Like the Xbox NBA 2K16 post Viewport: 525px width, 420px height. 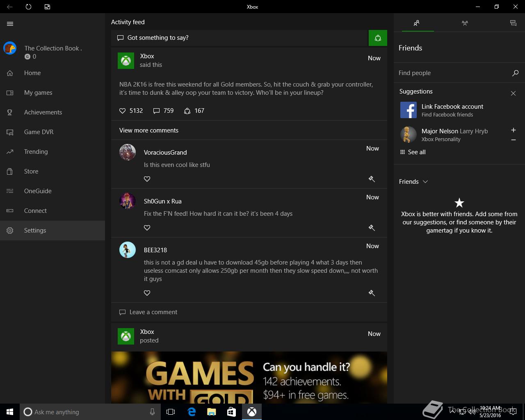(x=122, y=111)
